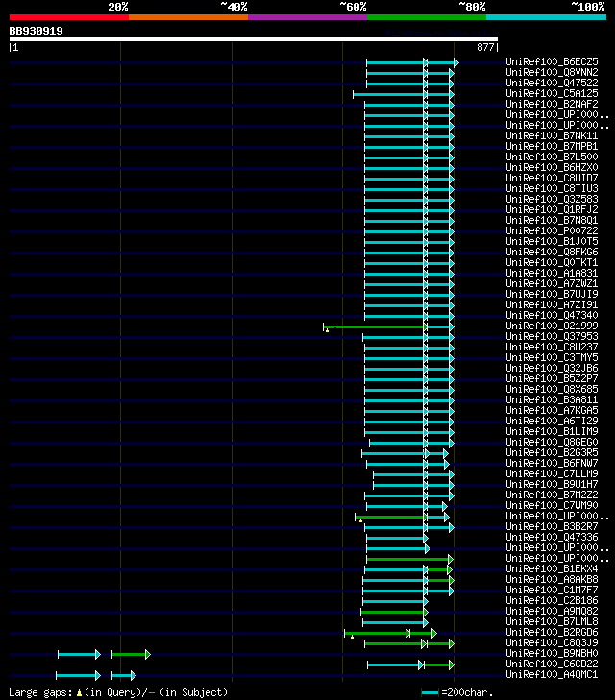Select the UniRef100_B7UJI9 label
615x700 pixels.
(x=552, y=294)
